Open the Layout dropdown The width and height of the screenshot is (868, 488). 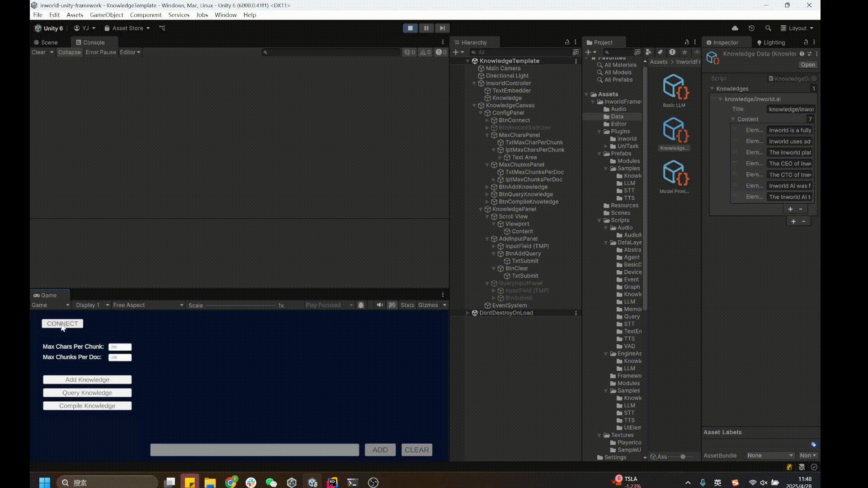pyautogui.click(x=797, y=28)
